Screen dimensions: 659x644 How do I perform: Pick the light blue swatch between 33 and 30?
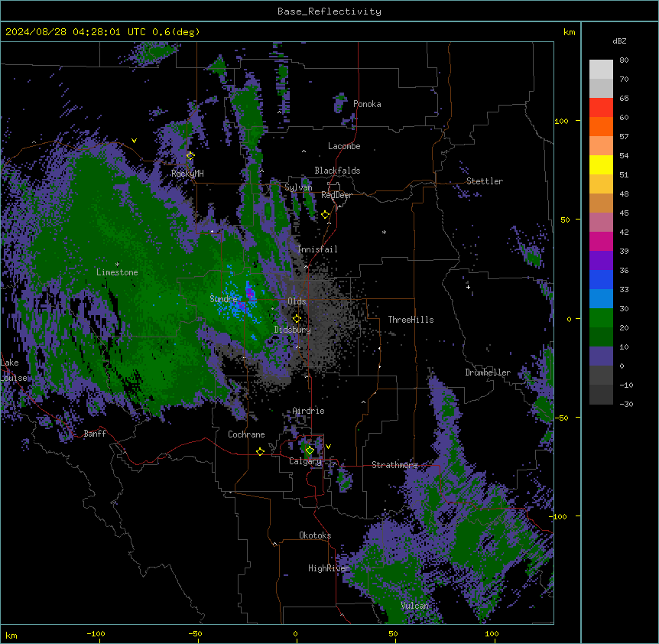click(601, 299)
